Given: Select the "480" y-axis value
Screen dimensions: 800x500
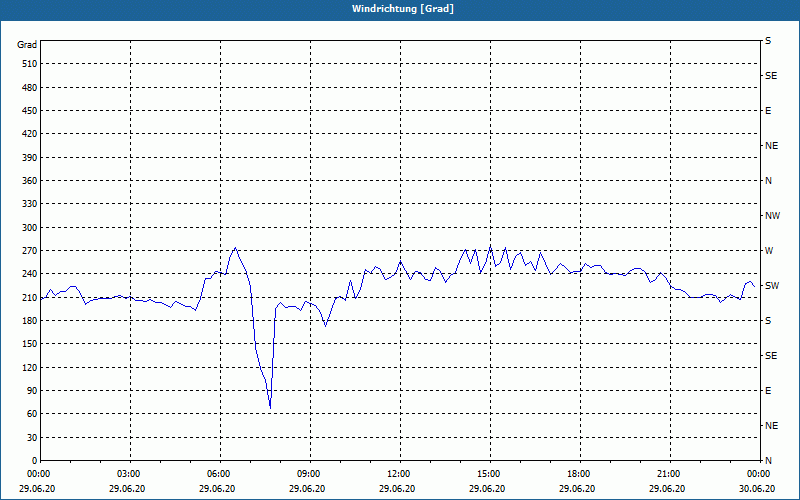Looking at the screenshot, I should pyautogui.click(x=30, y=88).
